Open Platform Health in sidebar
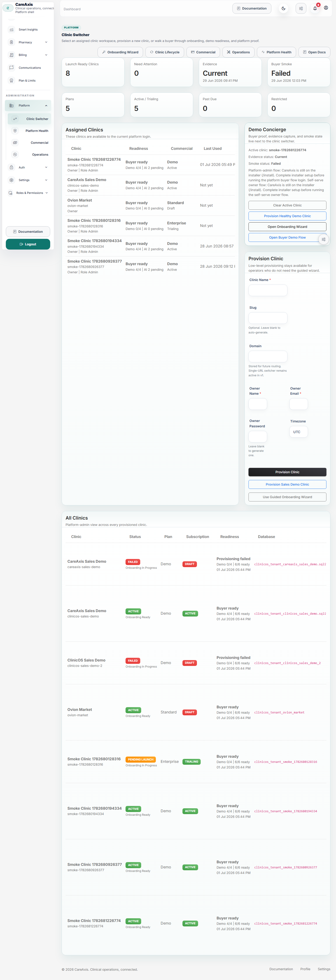 [29, 131]
